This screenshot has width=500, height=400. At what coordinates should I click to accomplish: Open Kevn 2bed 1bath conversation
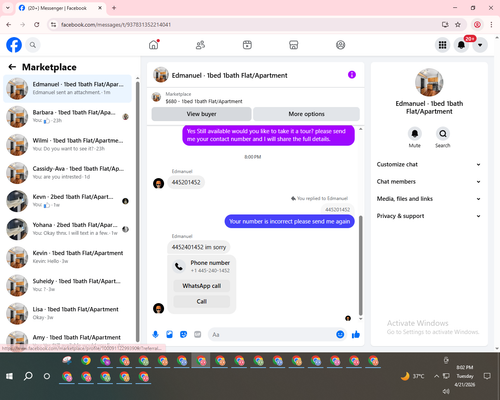pos(68,201)
